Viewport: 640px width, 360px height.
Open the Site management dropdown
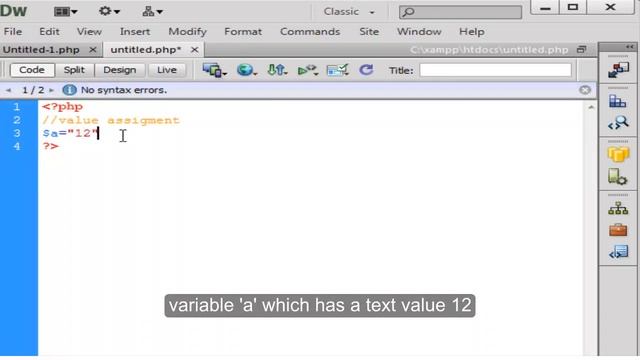click(152, 11)
